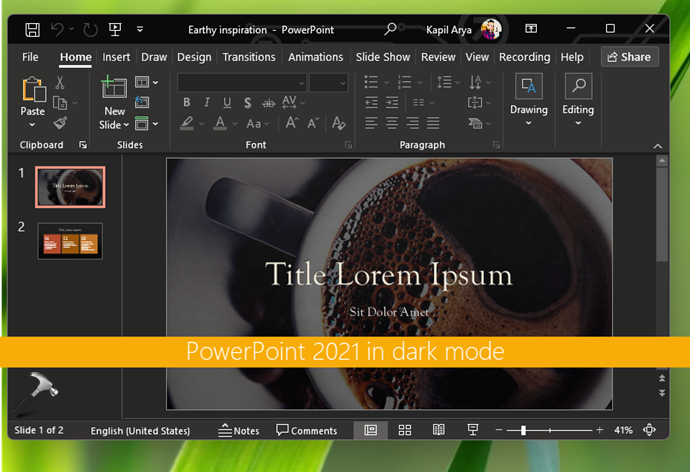Click Convert to SmartArt icon
690x472 pixels.
[x=475, y=124]
